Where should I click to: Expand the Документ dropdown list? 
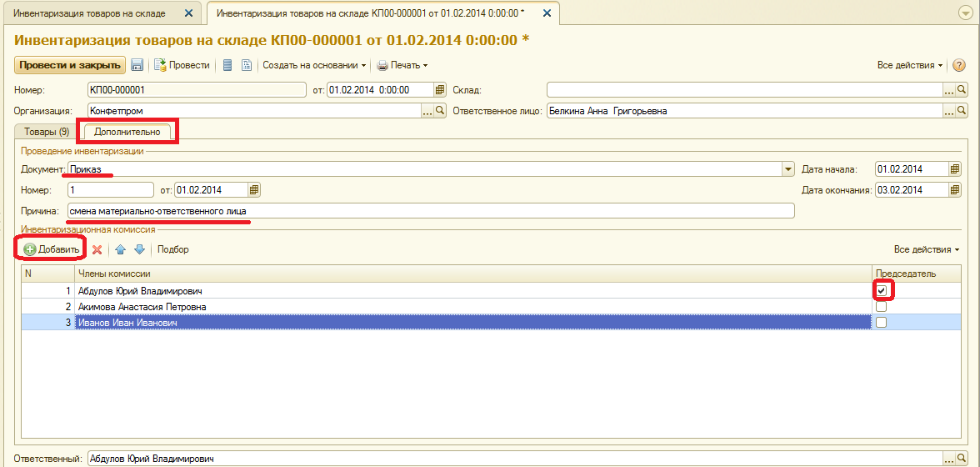click(x=788, y=168)
